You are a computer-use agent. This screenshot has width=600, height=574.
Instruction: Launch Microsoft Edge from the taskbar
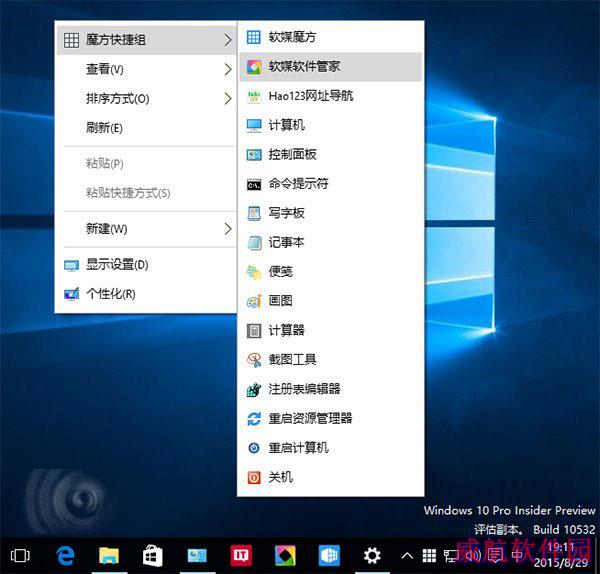[x=65, y=556]
